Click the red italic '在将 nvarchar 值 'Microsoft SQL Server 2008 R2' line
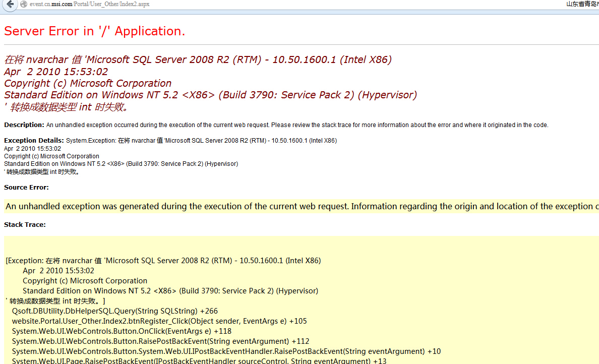 (198, 59)
